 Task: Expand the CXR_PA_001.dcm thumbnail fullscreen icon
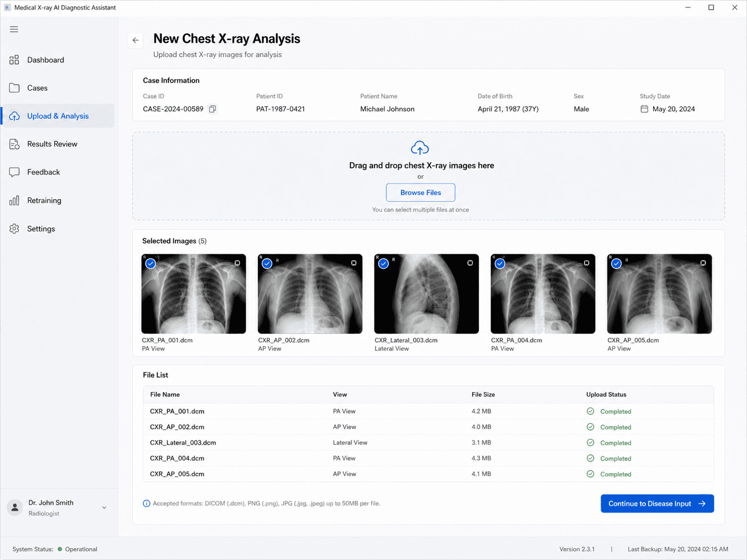237,263
